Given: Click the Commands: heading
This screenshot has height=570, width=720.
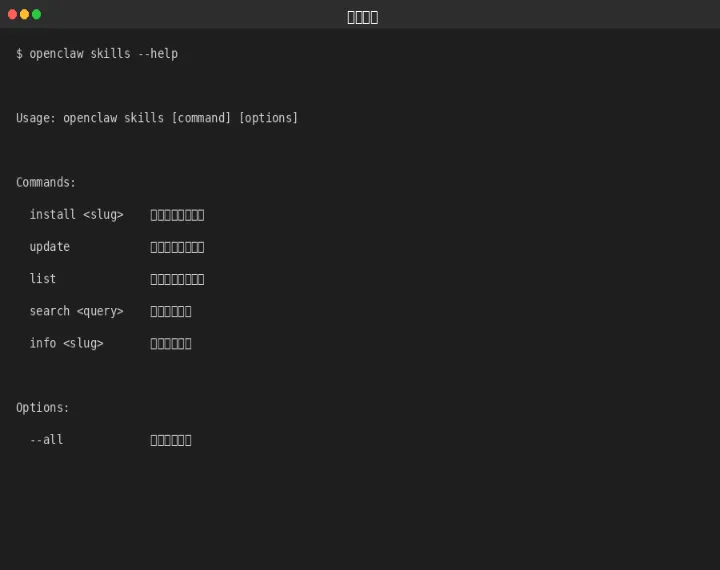Looking at the screenshot, I should 46,182.
